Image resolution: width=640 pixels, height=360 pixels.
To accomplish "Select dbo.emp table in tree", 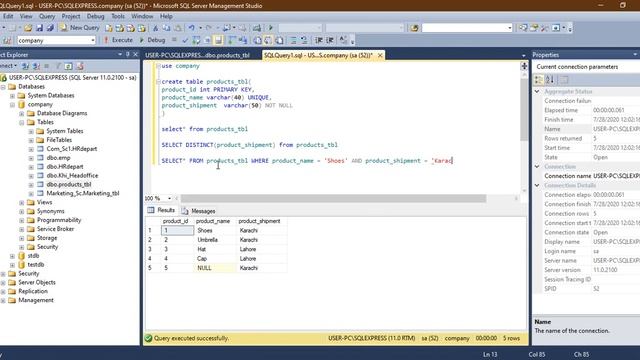I will tap(58, 158).
